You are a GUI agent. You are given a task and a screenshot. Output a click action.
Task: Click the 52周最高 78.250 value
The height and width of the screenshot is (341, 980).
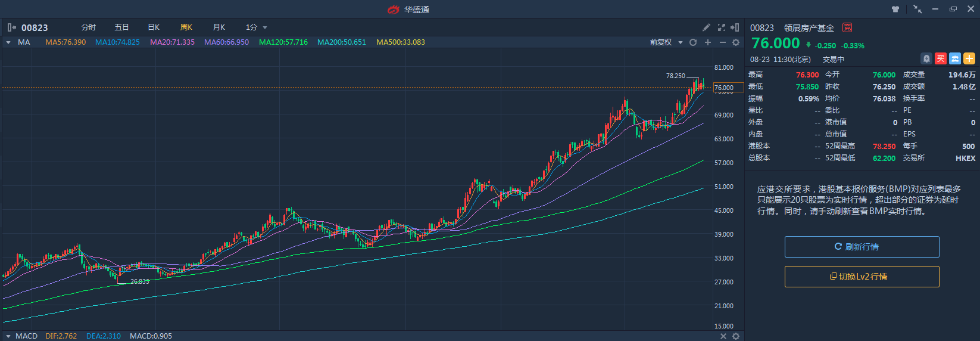click(884, 146)
